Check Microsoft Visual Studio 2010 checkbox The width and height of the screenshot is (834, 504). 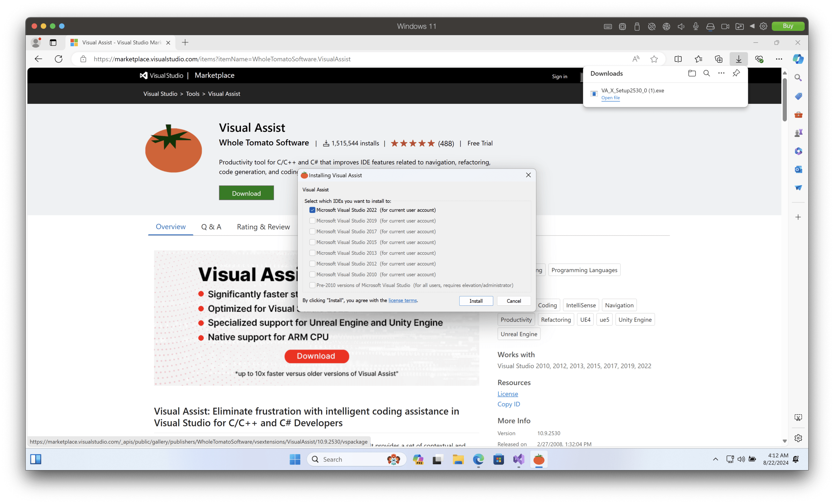(x=312, y=274)
